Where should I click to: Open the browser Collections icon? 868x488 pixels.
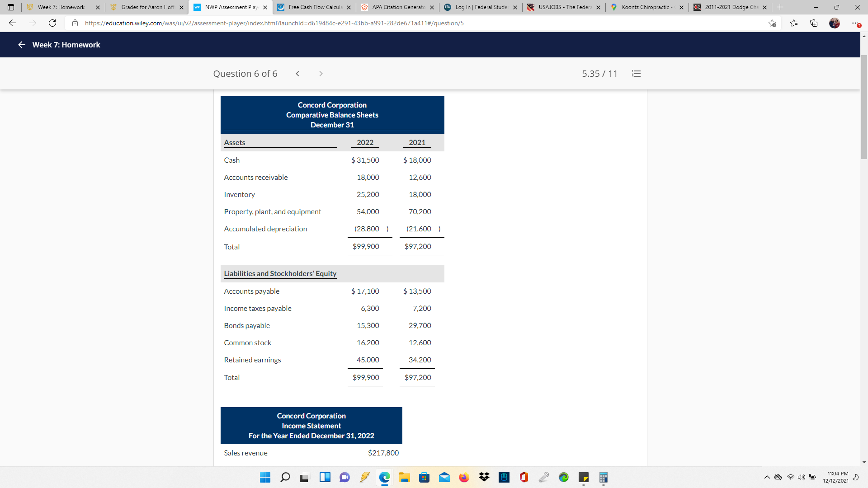click(x=814, y=23)
